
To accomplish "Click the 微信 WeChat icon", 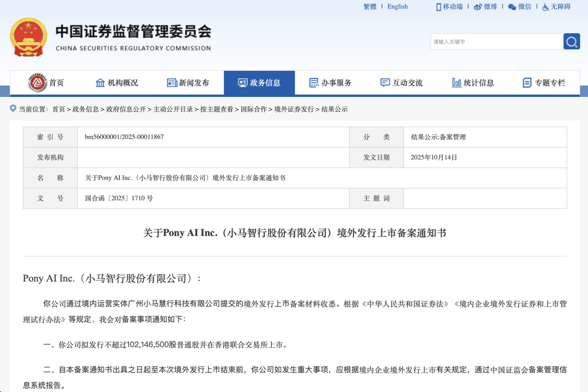I will pyautogui.click(x=512, y=7).
